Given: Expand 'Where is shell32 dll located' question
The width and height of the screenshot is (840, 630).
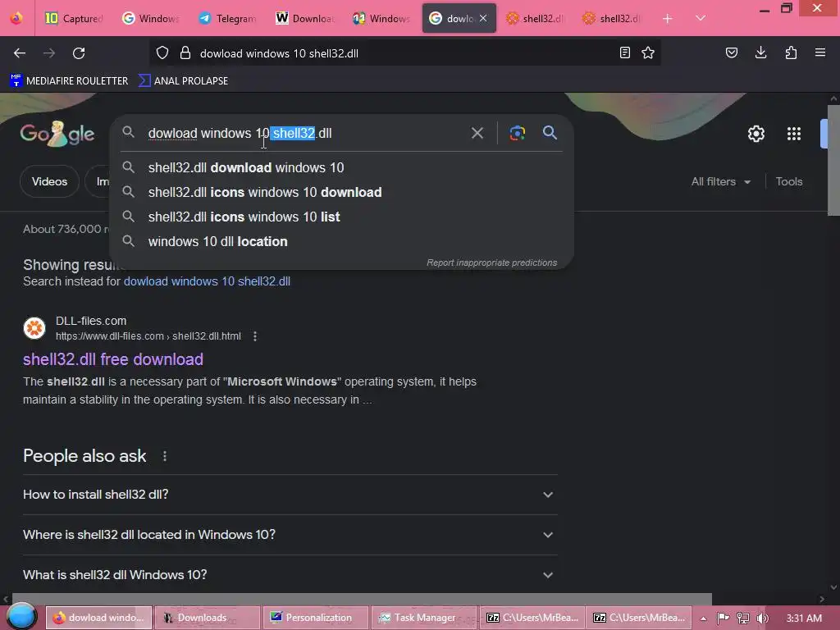Looking at the screenshot, I should 290,535.
